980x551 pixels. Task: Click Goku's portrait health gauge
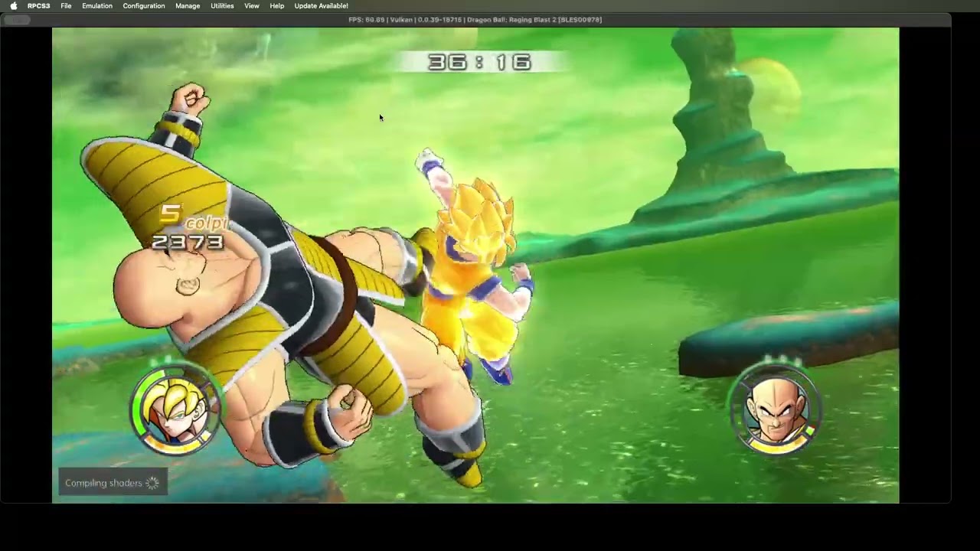click(176, 411)
